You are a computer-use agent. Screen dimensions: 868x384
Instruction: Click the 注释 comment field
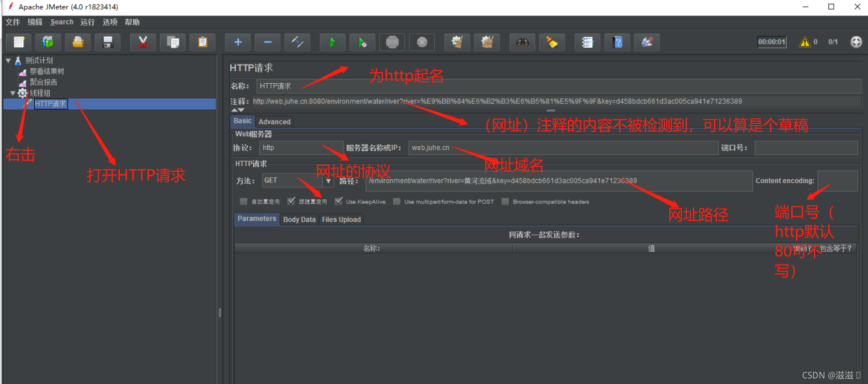click(x=556, y=101)
